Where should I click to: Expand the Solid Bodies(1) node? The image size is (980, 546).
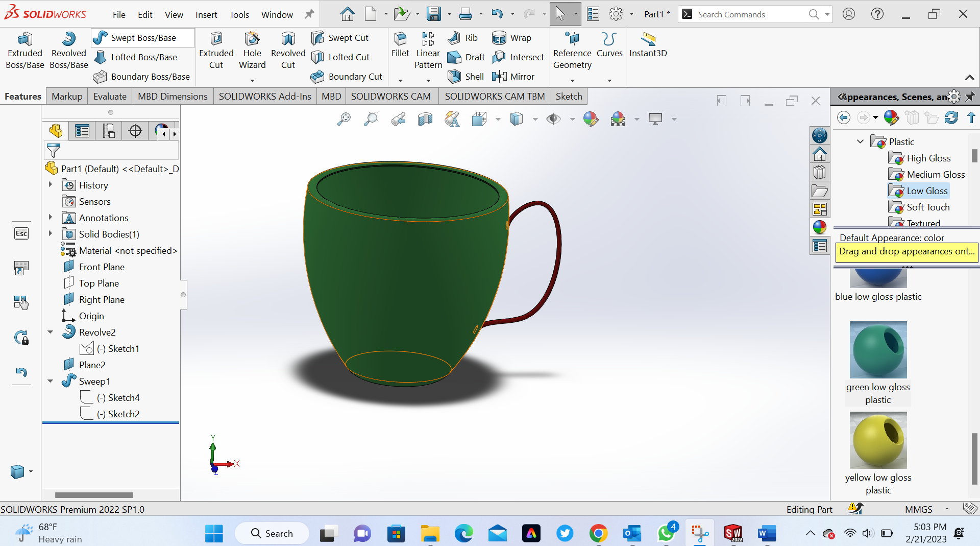coord(50,233)
